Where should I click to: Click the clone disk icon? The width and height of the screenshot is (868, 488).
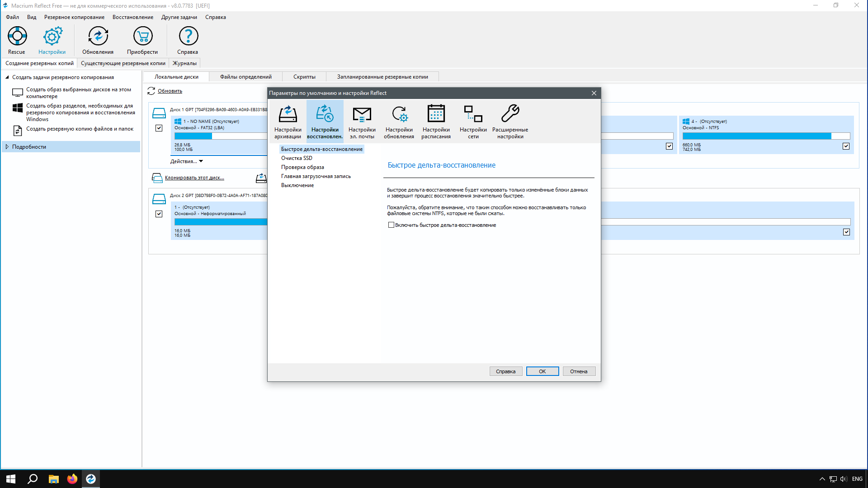157,178
